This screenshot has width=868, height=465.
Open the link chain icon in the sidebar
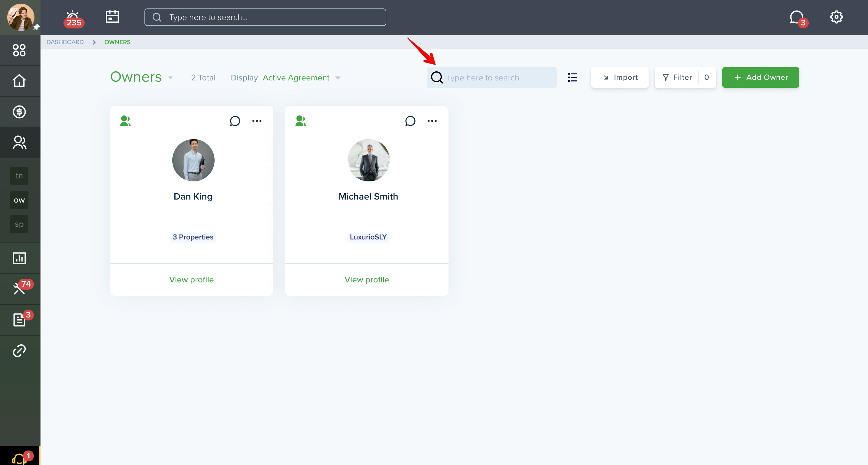coord(19,350)
